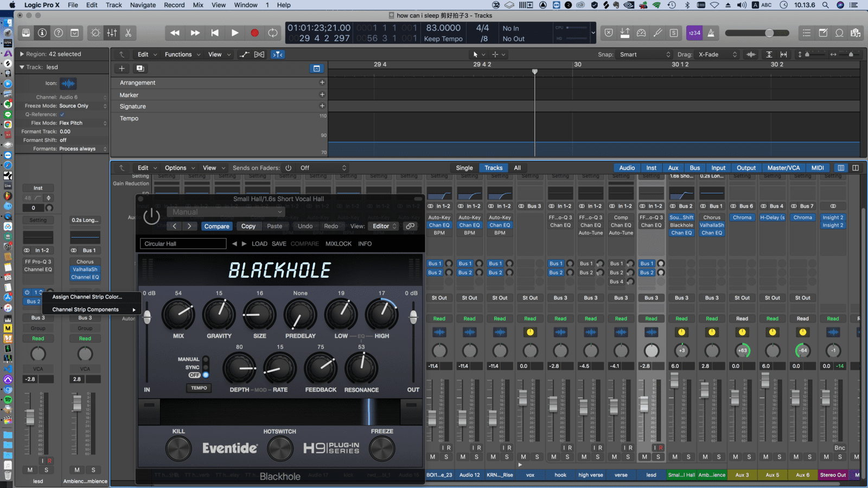Open the Drag X-Fade dropdown
This screenshot has height=488, width=868.
717,54
